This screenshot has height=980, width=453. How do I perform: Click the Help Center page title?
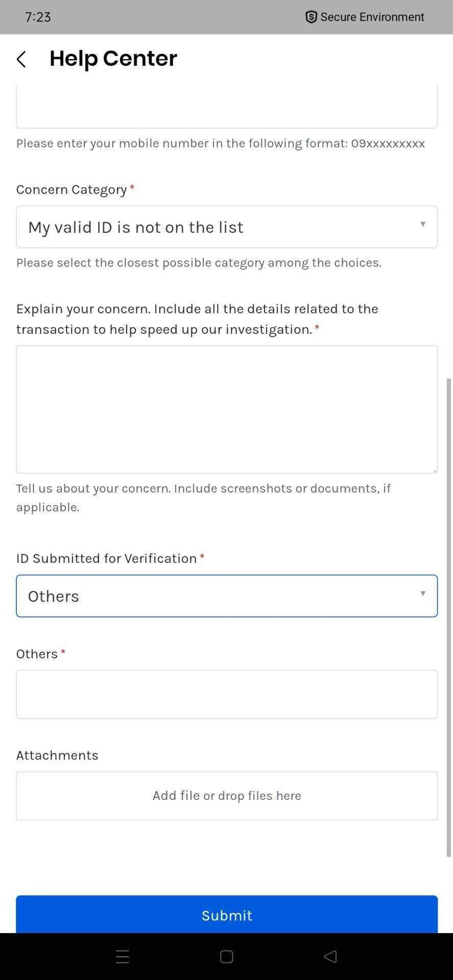[113, 58]
